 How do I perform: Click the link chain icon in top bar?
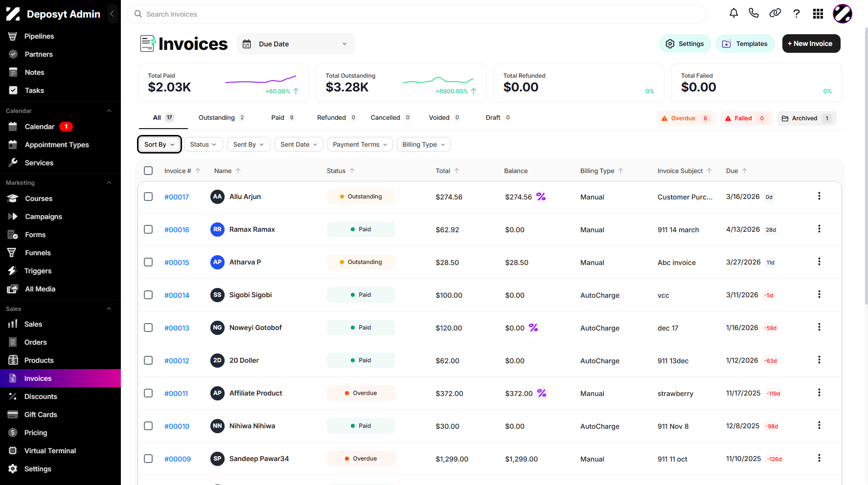click(775, 13)
